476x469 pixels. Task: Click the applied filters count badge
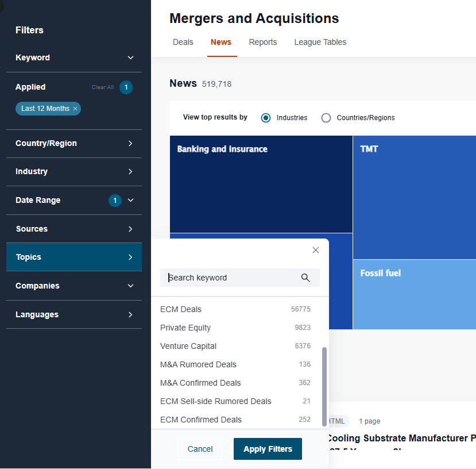point(126,87)
